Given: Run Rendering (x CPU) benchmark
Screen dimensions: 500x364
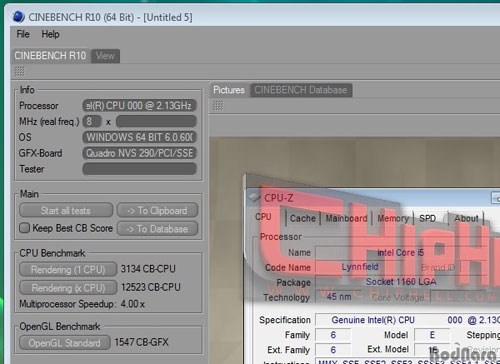Looking at the screenshot, I should coord(68,288).
